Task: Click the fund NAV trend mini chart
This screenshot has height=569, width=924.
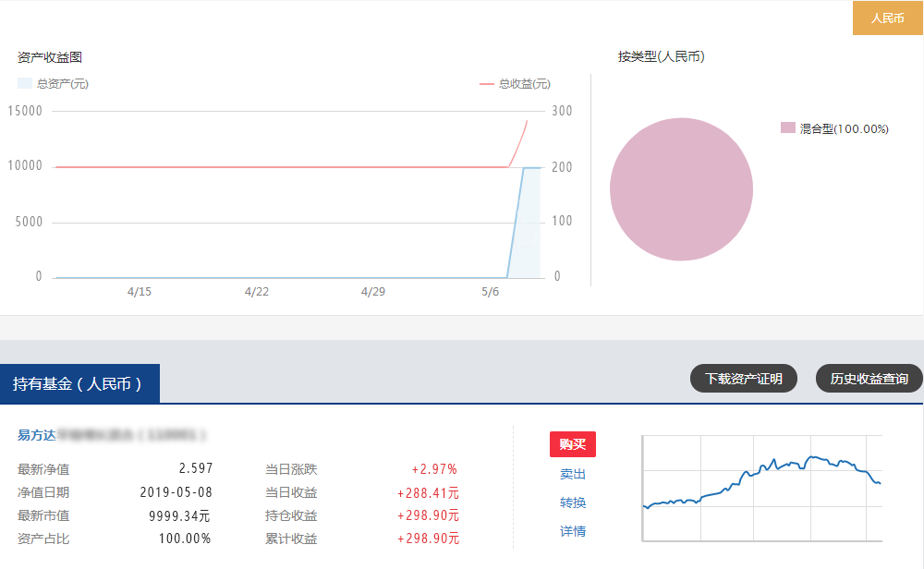Action: (x=761, y=488)
